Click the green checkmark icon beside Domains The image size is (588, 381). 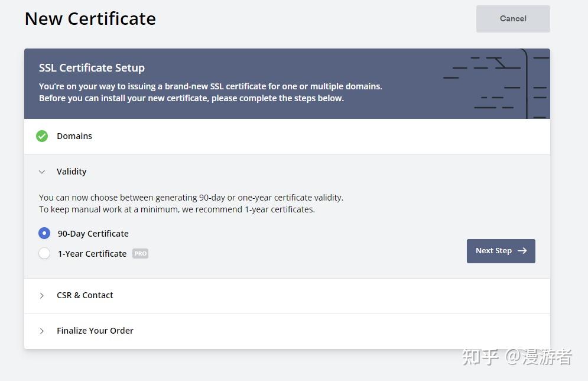(x=42, y=136)
